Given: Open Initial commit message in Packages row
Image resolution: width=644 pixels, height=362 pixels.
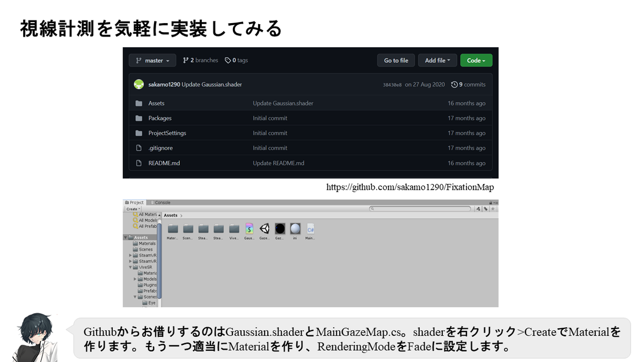Looking at the screenshot, I should pos(270,118).
